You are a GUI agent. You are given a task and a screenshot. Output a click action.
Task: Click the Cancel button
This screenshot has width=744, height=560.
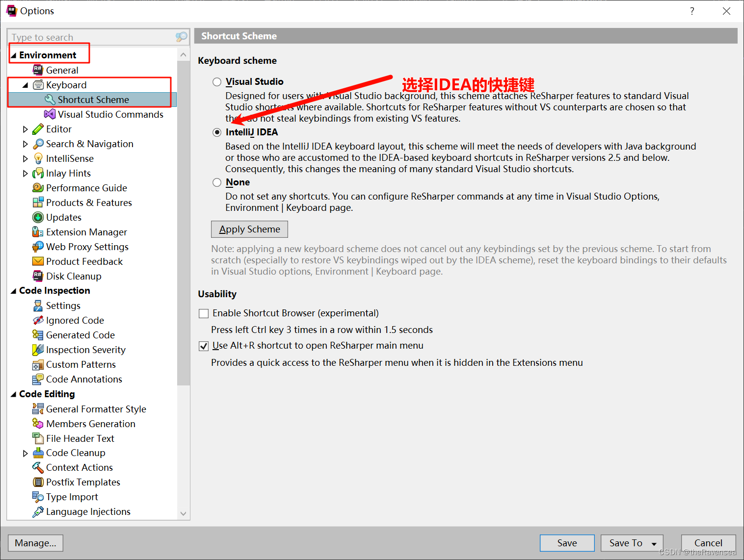click(708, 543)
